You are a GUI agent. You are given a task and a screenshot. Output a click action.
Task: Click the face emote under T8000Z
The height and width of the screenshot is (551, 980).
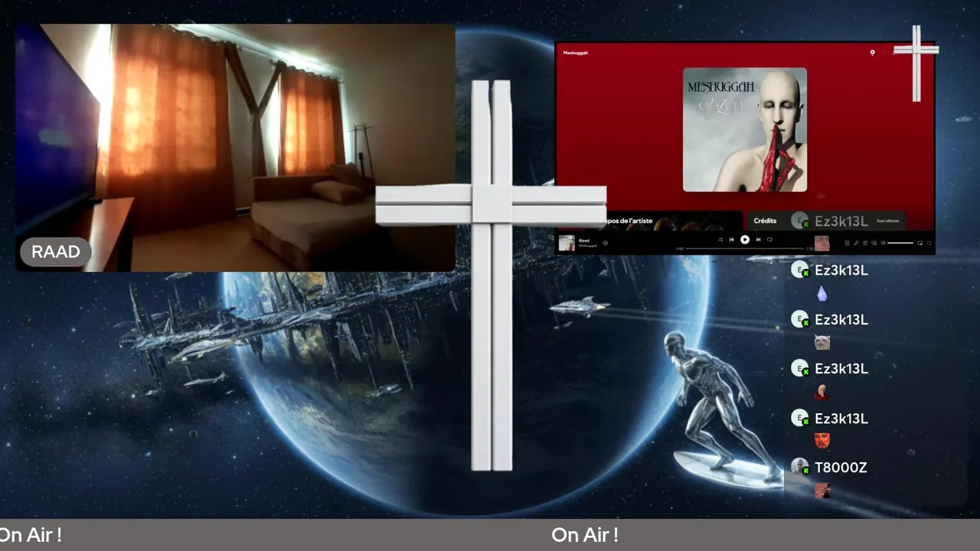click(x=822, y=491)
